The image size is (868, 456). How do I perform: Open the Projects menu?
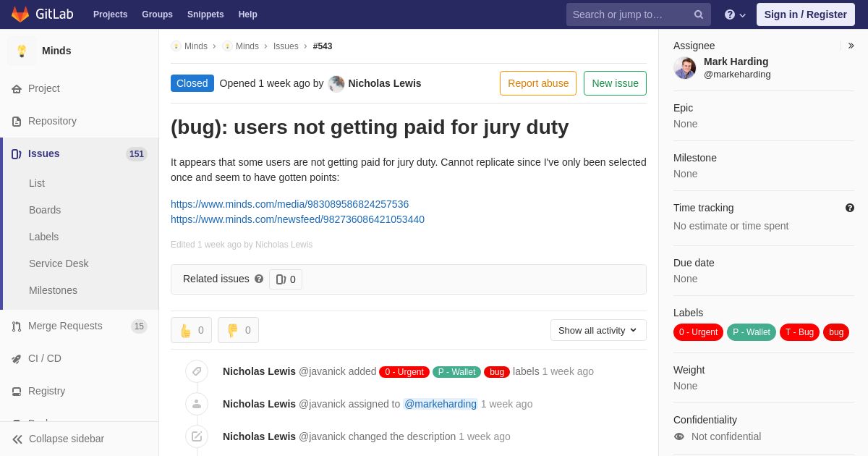click(x=110, y=14)
